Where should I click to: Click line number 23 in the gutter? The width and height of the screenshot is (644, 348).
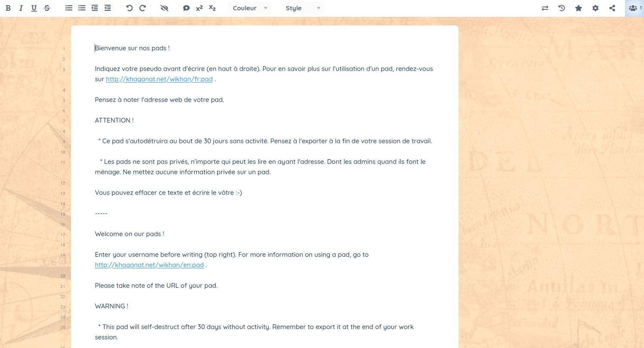tap(63, 307)
